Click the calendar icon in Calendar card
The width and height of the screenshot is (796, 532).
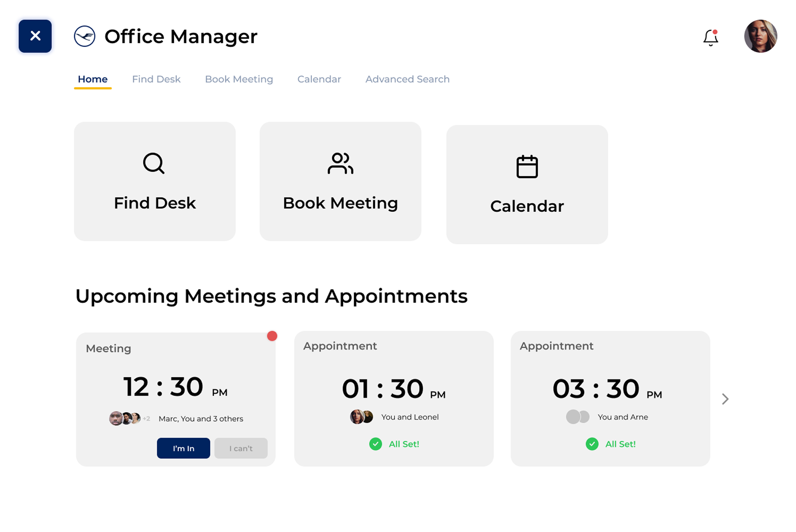pos(527,166)
